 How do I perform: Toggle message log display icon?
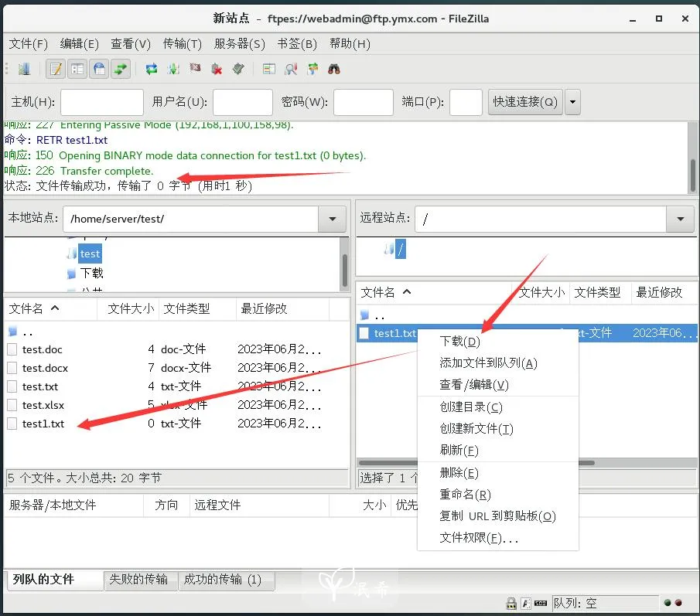(56, 69)
